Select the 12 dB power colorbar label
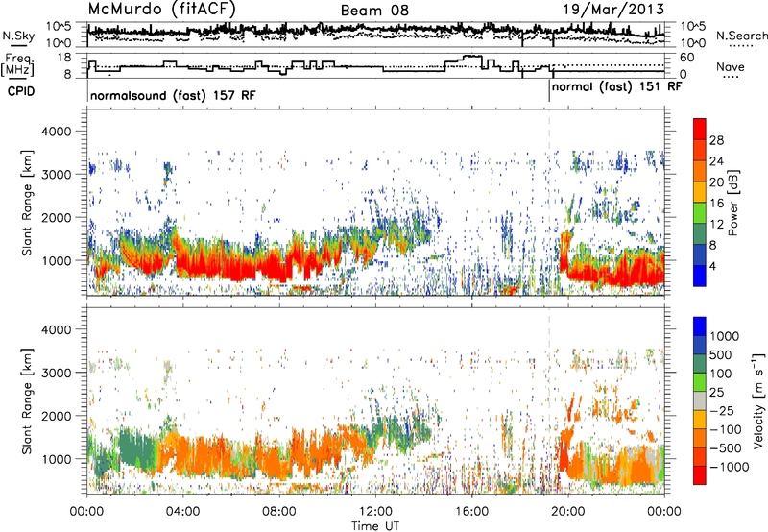Image resolution: width=768 pixels, height=532 pixels. coord(716,225)
